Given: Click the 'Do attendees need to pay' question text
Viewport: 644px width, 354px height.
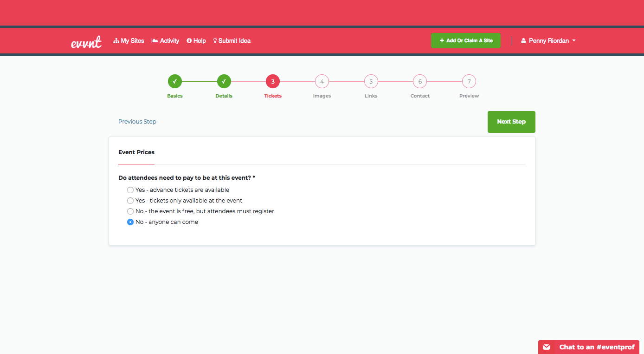Looking at the screenshot, I should pyautogui.click(x=187, y=178).
